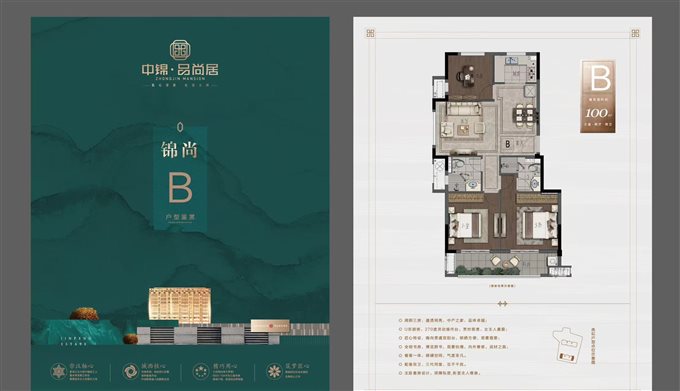Click the right bathroom in floor plan
The width and height of the screenshot is (680, 391).
(x=520, y=173)
